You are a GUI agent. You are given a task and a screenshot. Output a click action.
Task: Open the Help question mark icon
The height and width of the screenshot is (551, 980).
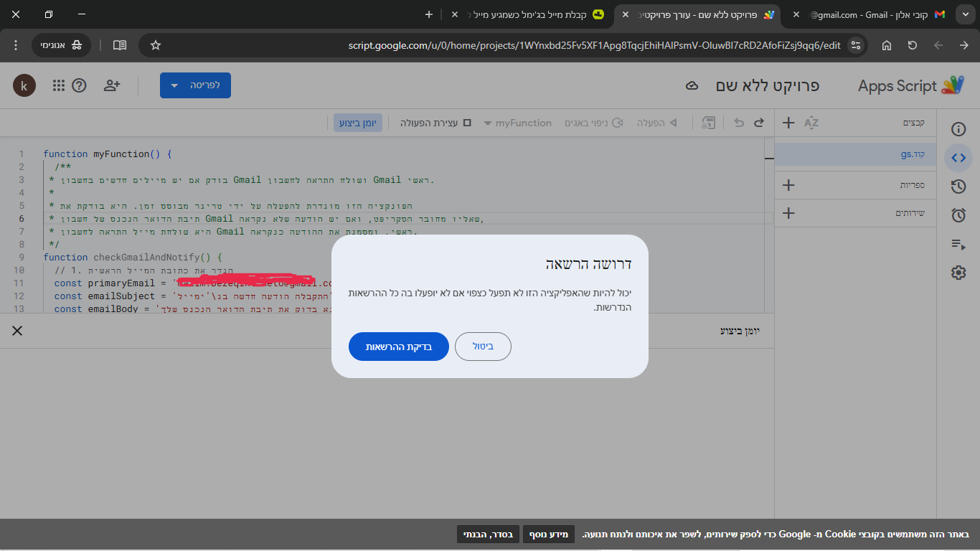pos(80,85)
